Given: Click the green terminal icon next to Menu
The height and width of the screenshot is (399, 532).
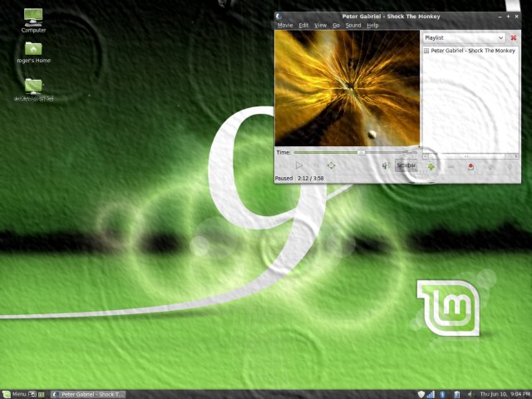Looking at the screenshot, I should pos(42,394).
